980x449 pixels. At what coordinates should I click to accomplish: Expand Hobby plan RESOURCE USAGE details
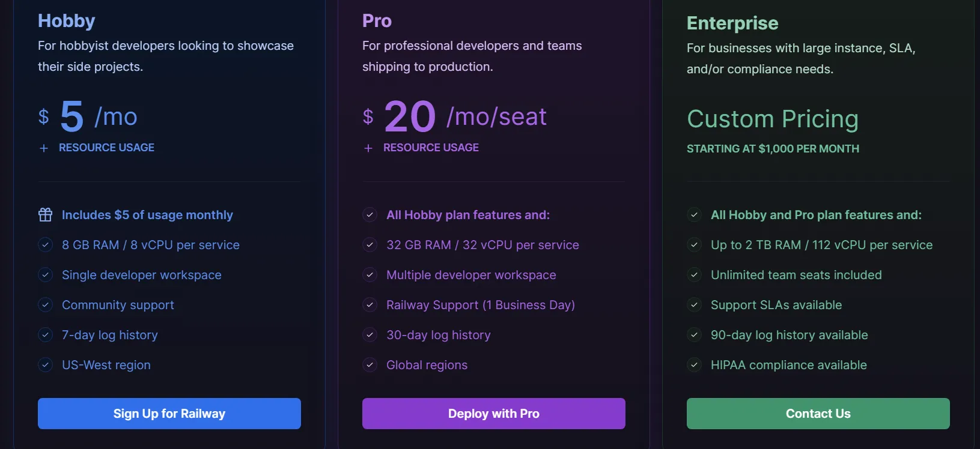point(106,147)
